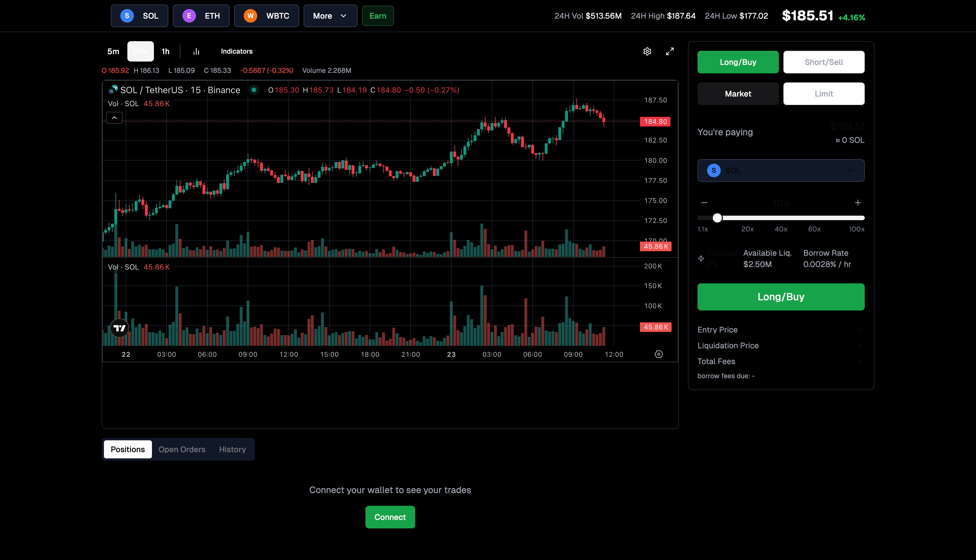The width and height of the screenshot is (976, 560).
Task: Open the Positions tab
Action: pos(128,449)
